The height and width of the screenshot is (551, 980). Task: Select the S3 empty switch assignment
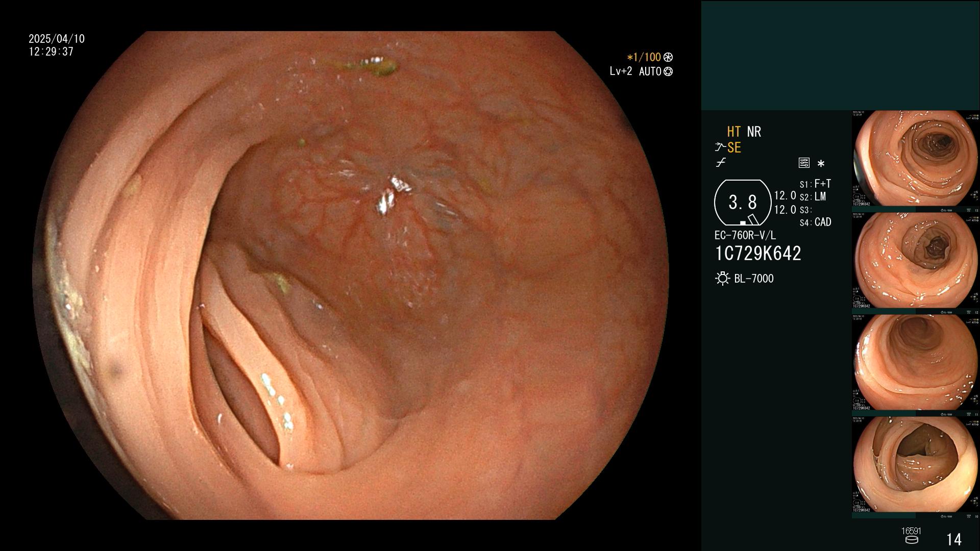(x=805, y=210)
